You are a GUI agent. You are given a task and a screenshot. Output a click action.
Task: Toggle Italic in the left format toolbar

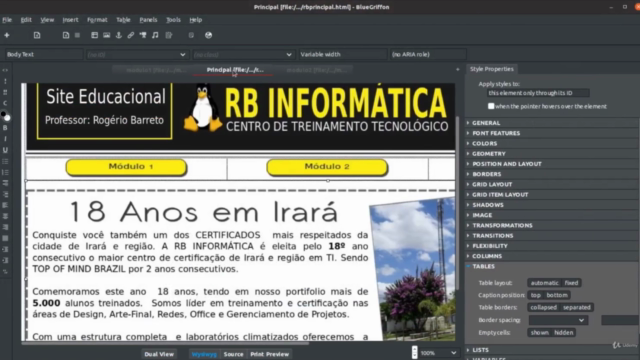pyautogui.click(x=5, y=139)
